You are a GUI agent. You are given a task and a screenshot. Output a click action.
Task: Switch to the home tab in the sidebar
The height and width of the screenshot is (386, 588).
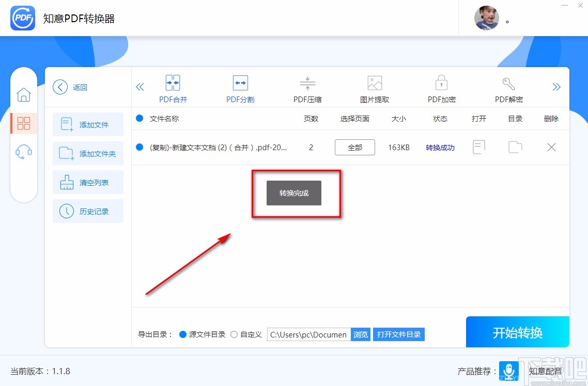pos(24,95)
